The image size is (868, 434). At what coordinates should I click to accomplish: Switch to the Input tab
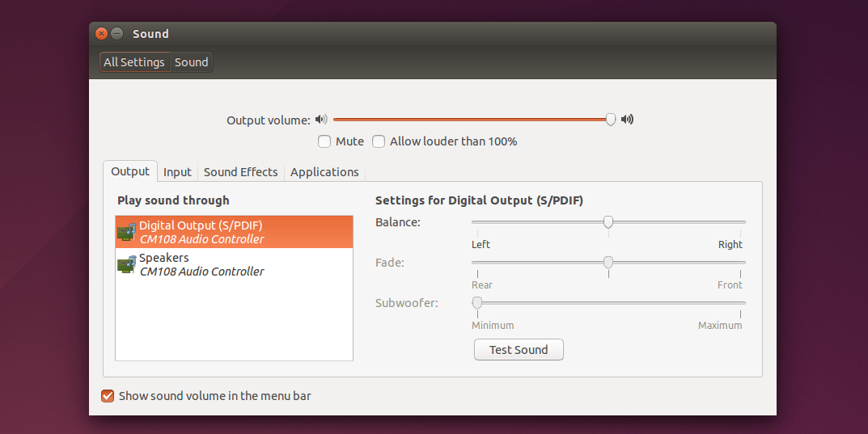point(177,172)
